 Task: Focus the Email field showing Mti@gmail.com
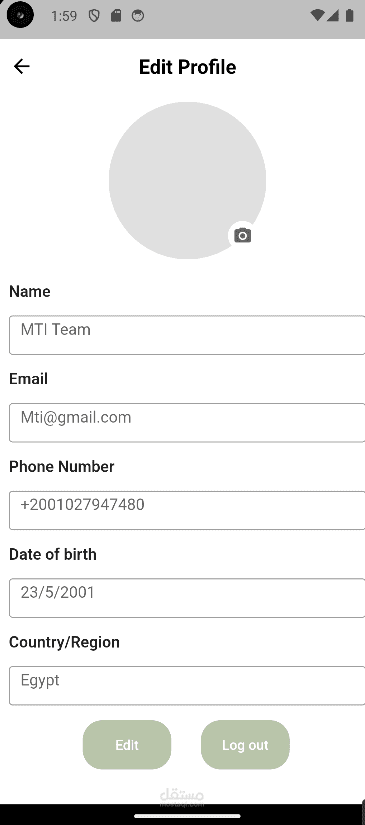coord(187,422)
